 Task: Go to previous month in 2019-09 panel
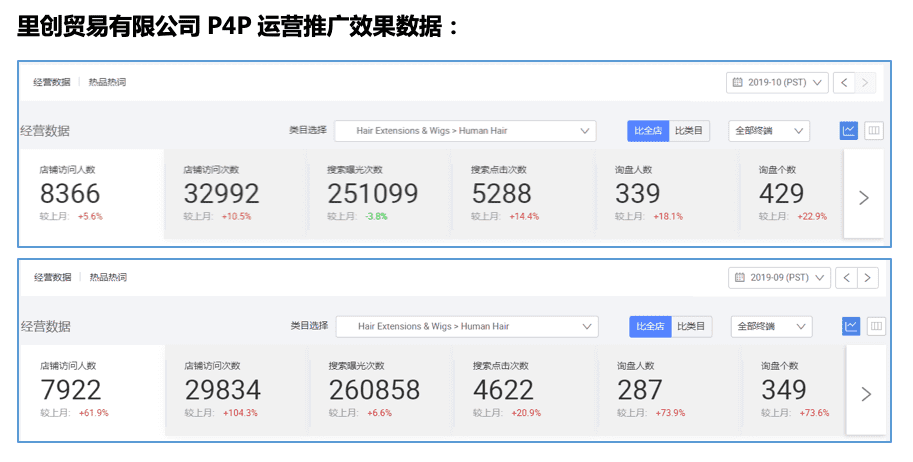(847, 278)
